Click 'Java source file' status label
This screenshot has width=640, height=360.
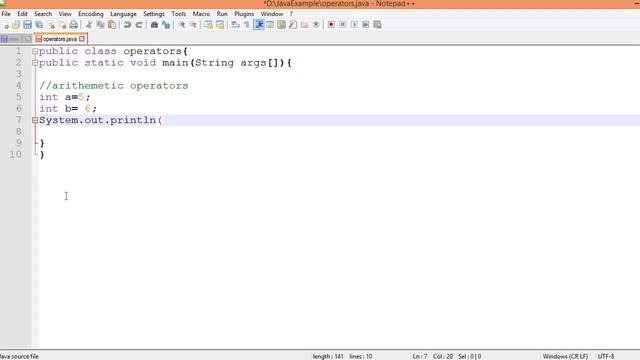pos(19,356)
